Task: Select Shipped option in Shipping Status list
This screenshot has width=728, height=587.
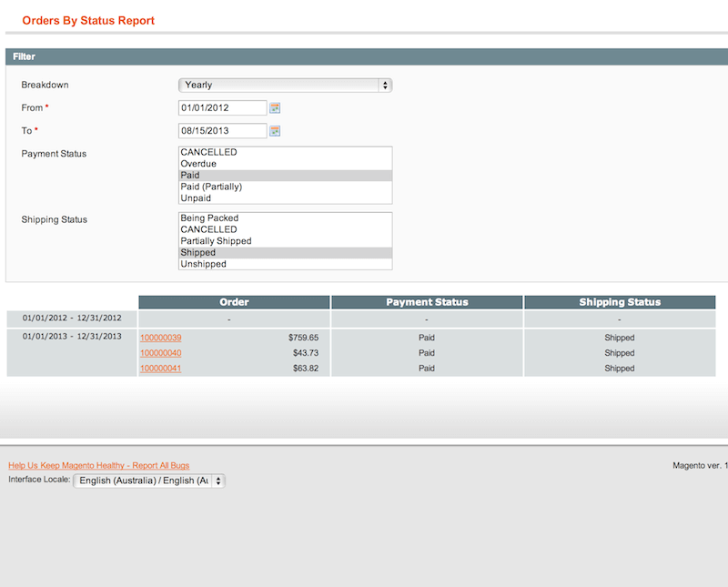Action: click(x=197, y=252)
